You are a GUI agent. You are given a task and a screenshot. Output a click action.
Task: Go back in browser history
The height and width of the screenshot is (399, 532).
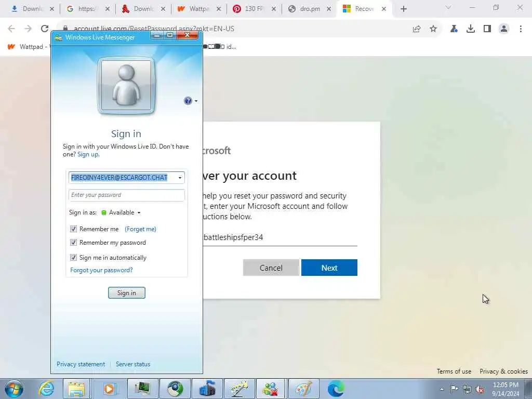[x=11, y=29]
